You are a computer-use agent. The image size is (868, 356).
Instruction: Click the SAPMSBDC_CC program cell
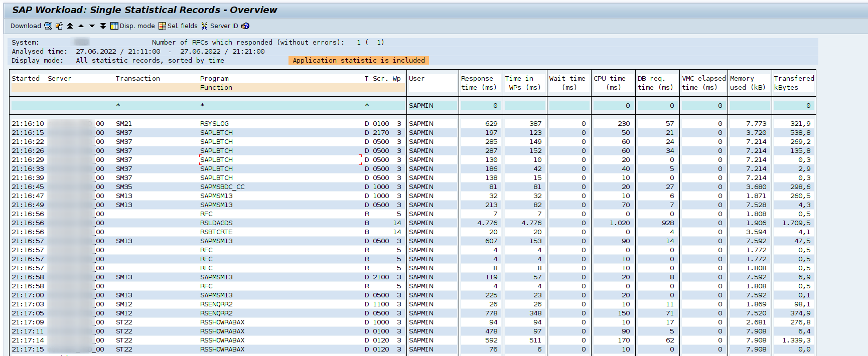point(222,187)
